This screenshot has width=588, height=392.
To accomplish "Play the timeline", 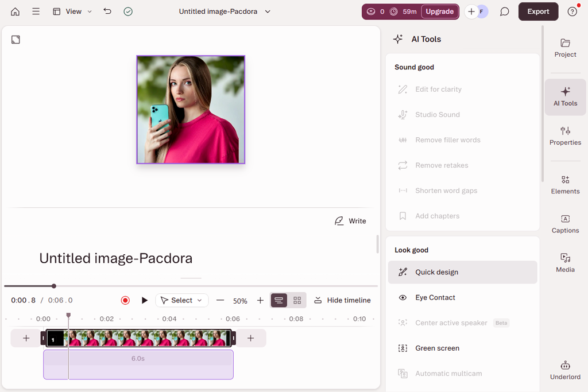I will 144,300.
